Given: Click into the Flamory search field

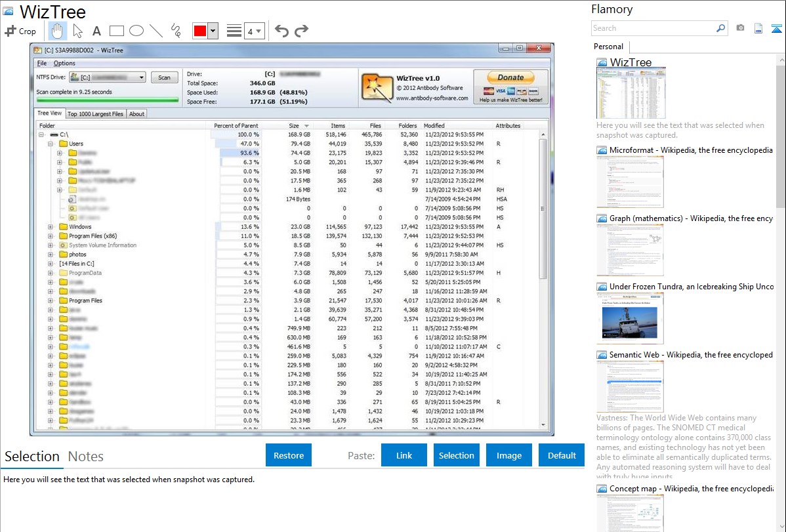Looking at the screenshot, I should [x=653, y=28].
